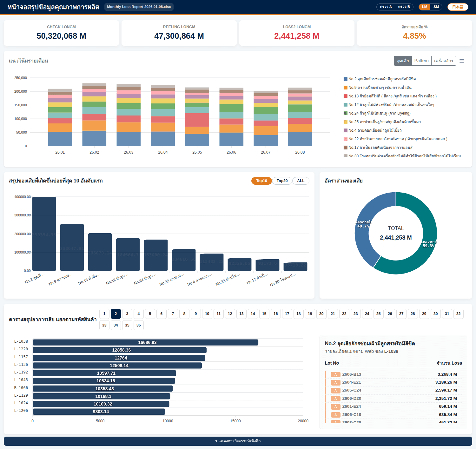Click the No.2 tall bar in Top10 chart
476x449 pixels.
click(44, 234)
